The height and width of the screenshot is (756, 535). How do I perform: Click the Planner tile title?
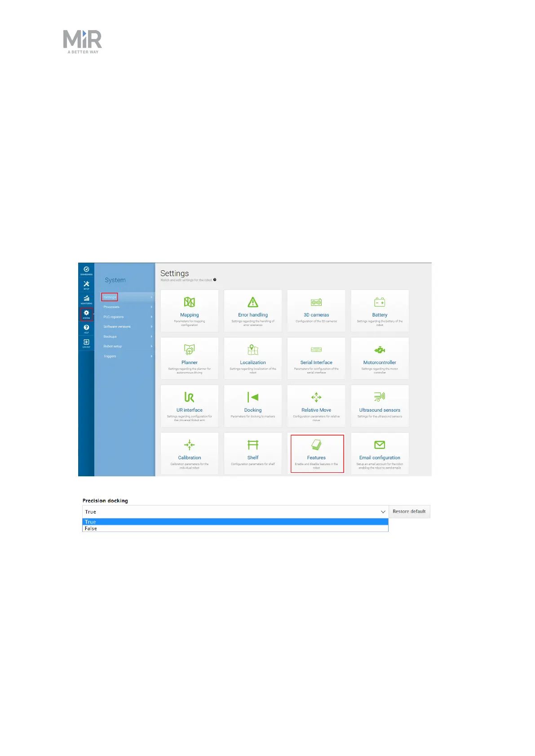point(190,363)
